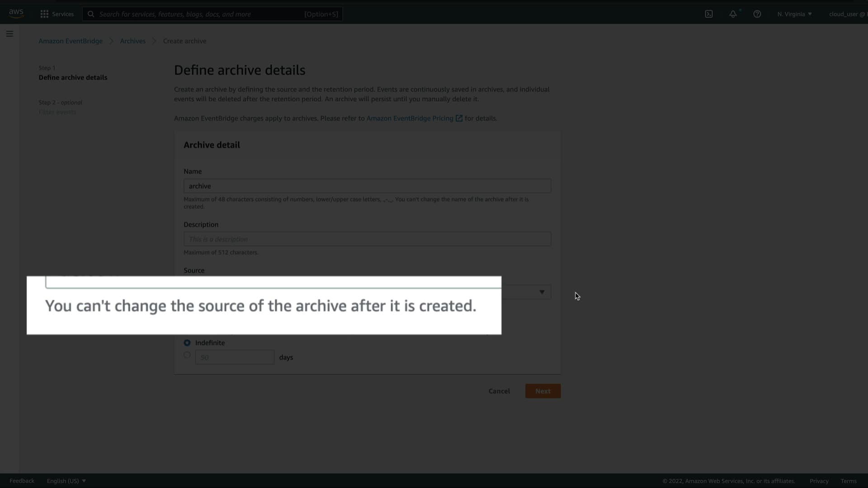
Task: Click the help question mark icon
Action: (757, 14)
